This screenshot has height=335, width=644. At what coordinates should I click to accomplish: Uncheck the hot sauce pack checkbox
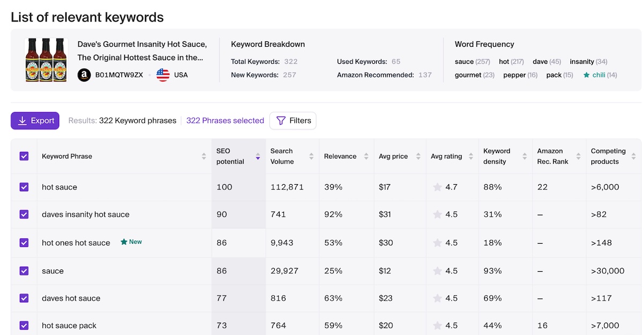click(24, 325)
